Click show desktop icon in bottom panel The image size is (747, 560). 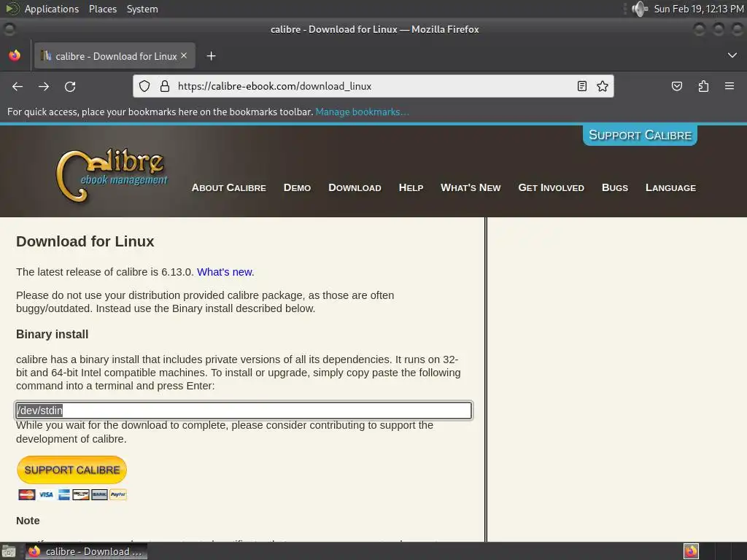point(9,551)
